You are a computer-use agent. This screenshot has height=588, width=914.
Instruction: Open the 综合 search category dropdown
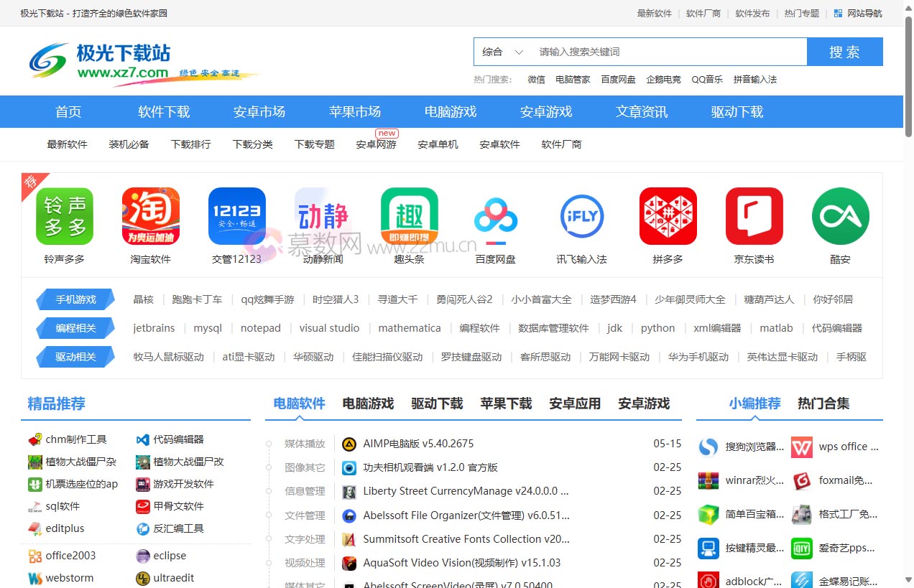point(501,52)
